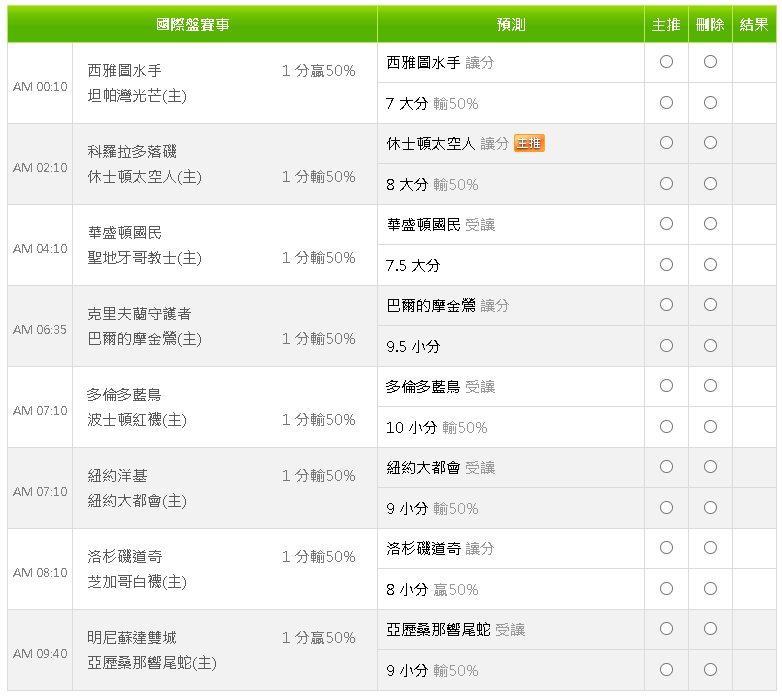The height and width of the screenshot is (696, 782).
Task: Click team name 科羅拉多落磯
Action: tap(132, 152)
